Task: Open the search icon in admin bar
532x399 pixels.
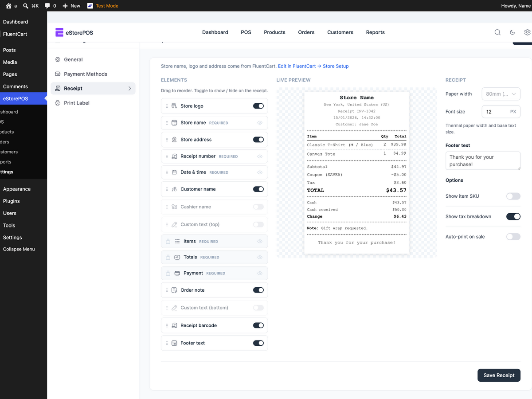Action: (26, 6)
